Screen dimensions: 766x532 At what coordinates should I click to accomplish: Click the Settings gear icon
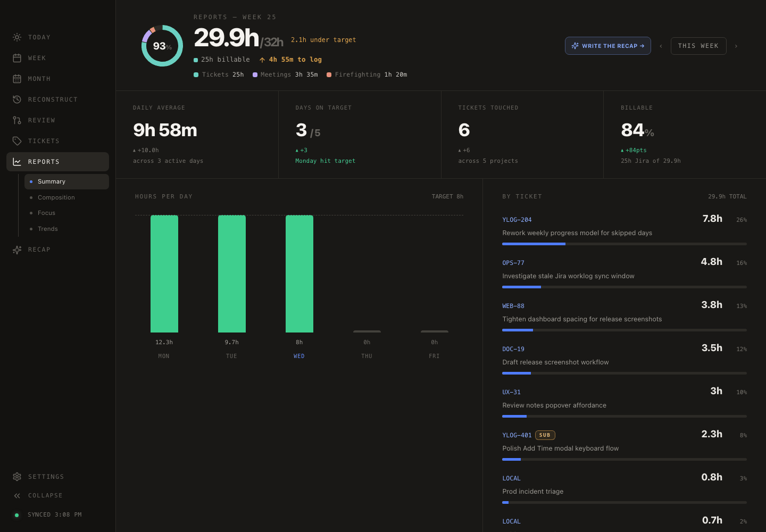point(17,477)
